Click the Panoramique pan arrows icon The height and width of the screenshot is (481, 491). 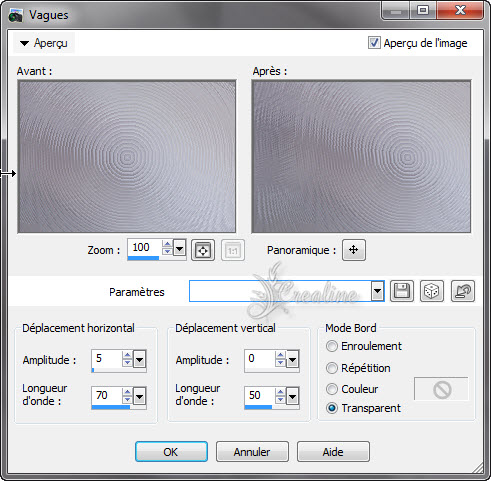(x=354, y=250)
